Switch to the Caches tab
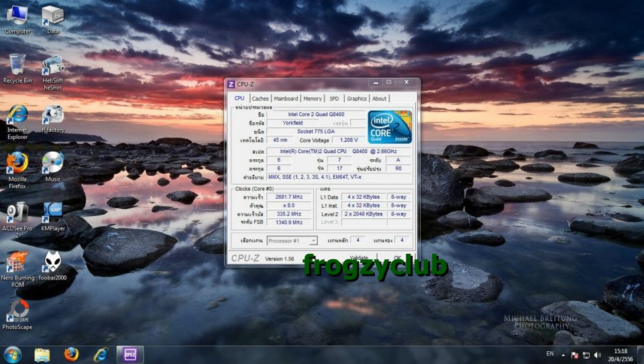644x364 pixels. tap(260, 99)
